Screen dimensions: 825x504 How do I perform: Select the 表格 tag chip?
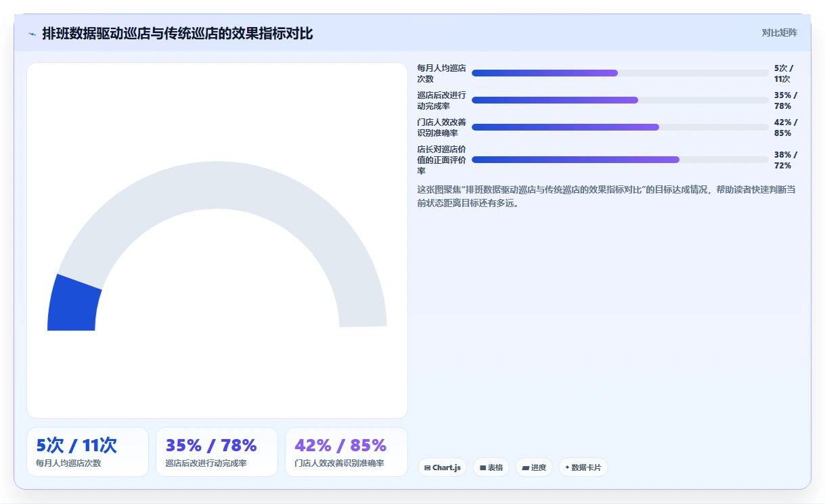pos(491,467)
